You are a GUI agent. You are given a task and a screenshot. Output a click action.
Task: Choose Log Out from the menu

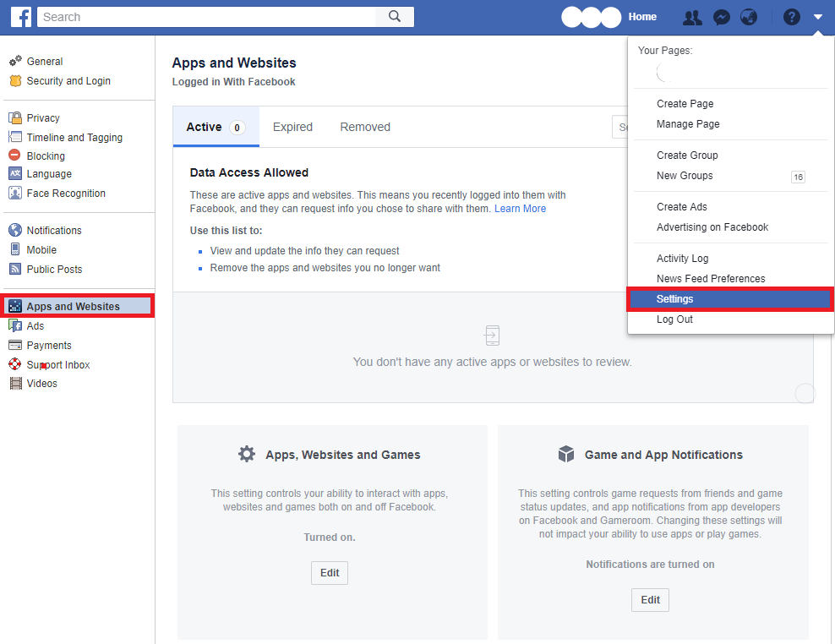[674, 319]
